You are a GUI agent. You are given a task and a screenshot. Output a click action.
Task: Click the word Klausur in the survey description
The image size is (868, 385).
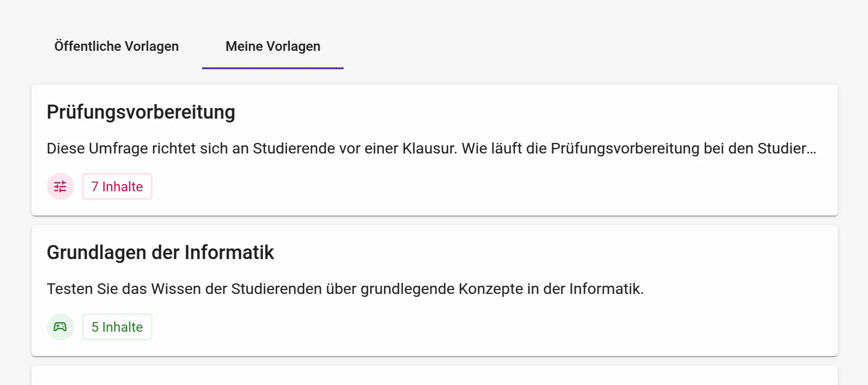[x=429, y=149]
